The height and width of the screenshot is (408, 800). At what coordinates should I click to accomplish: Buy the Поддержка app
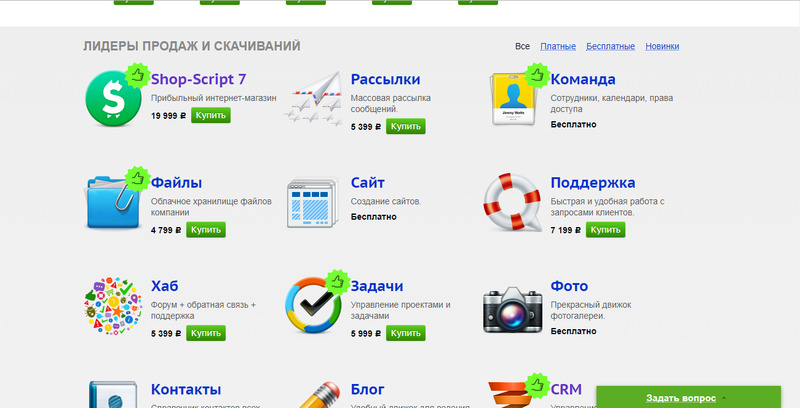coord(605,230)
